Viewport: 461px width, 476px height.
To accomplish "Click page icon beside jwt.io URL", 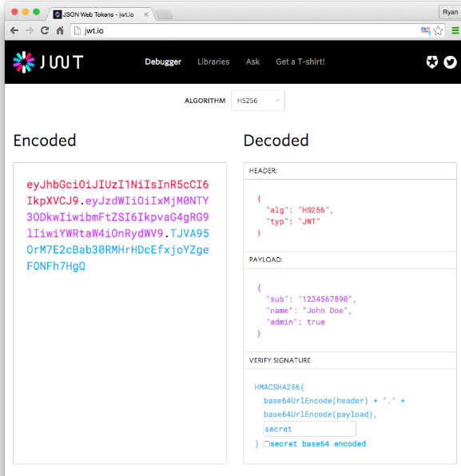I will [77, 30].
